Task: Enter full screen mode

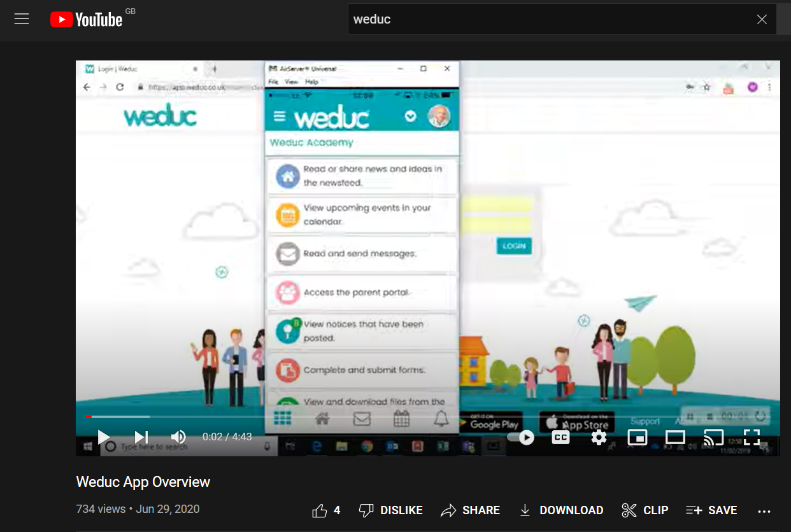Action: click(x=752, y=437)
